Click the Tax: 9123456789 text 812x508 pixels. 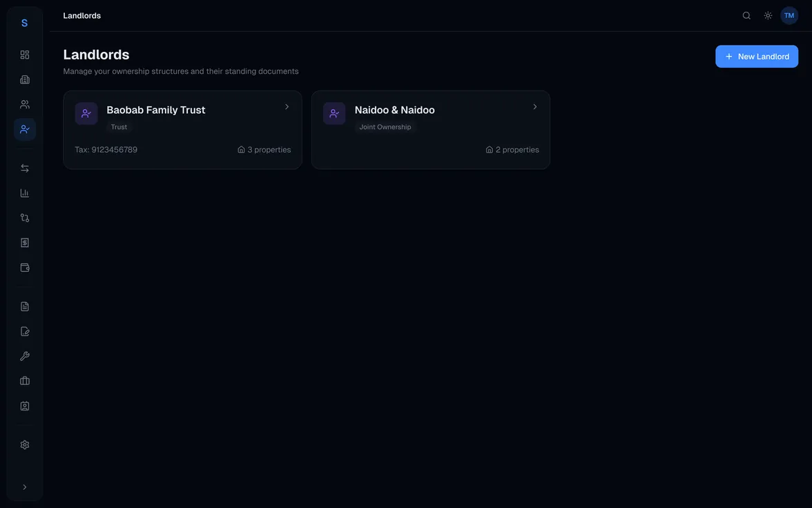pyautogui.click(x=106, y=150)
